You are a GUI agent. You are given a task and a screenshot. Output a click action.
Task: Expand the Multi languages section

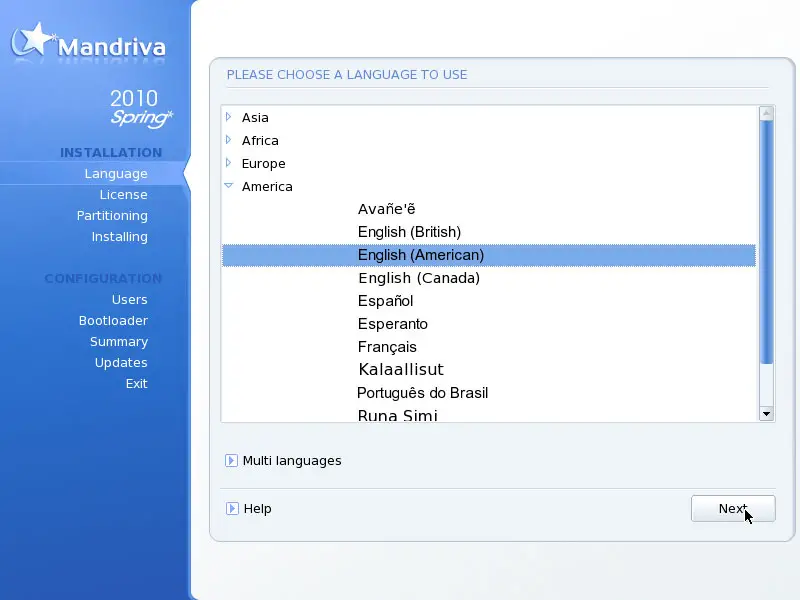[x=231, y=461]
